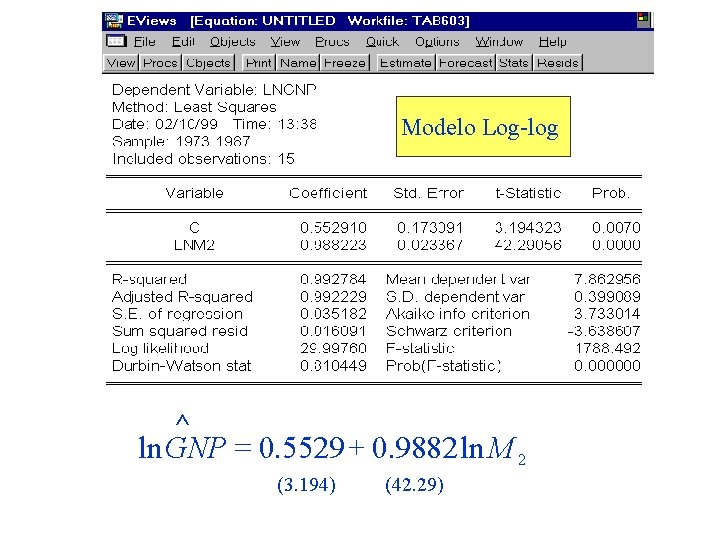
Task: Click Schwarz criterion value -3.638607
Action: [604, 331]
